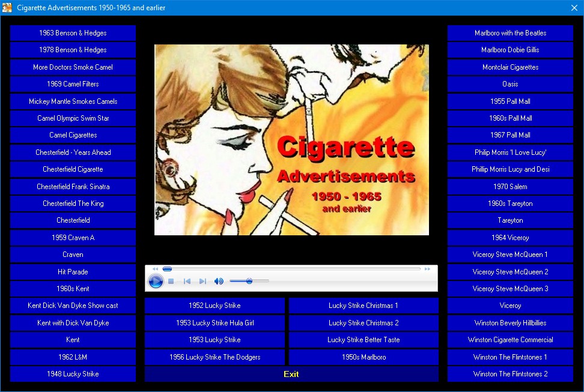The height and width of the screenshot is (392, 584).
Task: Play Phillip Morris Lucy and Desi
Action: tap(510, 169)
